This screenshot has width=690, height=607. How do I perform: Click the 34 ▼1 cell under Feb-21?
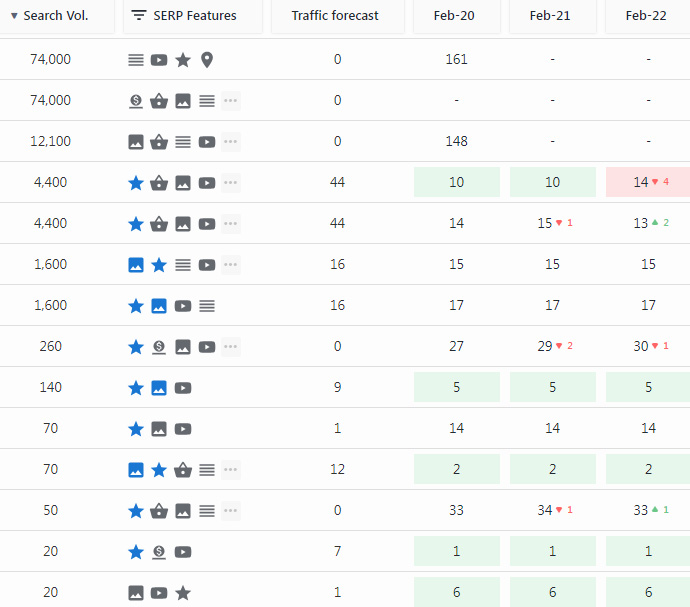point(553,510)
